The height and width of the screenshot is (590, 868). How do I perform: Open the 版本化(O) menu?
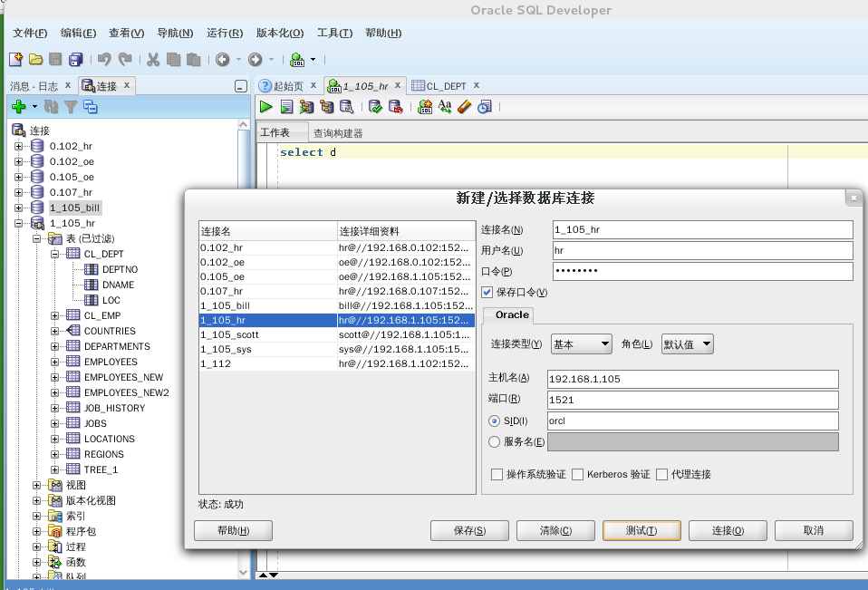280,34
